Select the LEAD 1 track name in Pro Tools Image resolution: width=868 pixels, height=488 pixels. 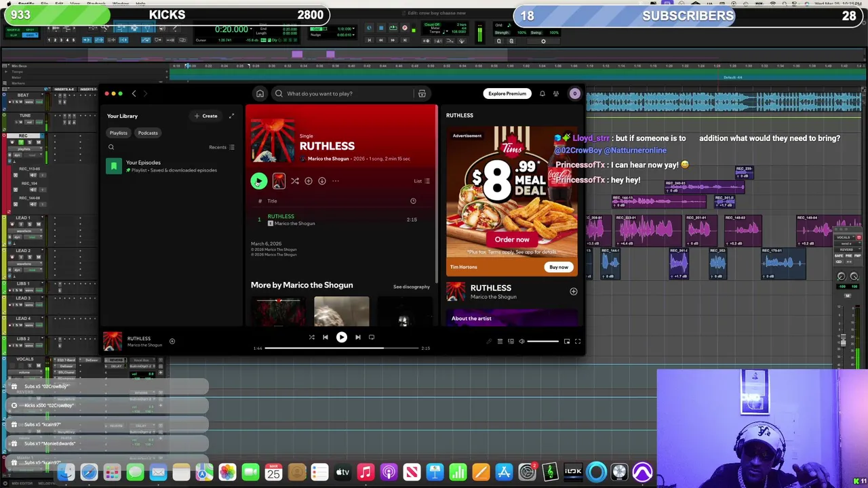point(23,218)
